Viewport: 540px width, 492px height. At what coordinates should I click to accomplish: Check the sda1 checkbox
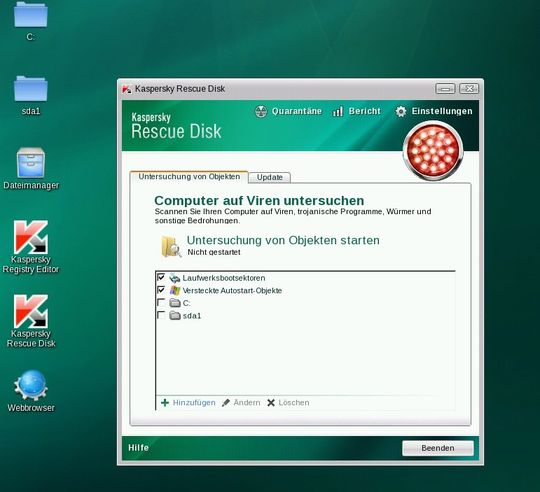[x=161, y=315]
